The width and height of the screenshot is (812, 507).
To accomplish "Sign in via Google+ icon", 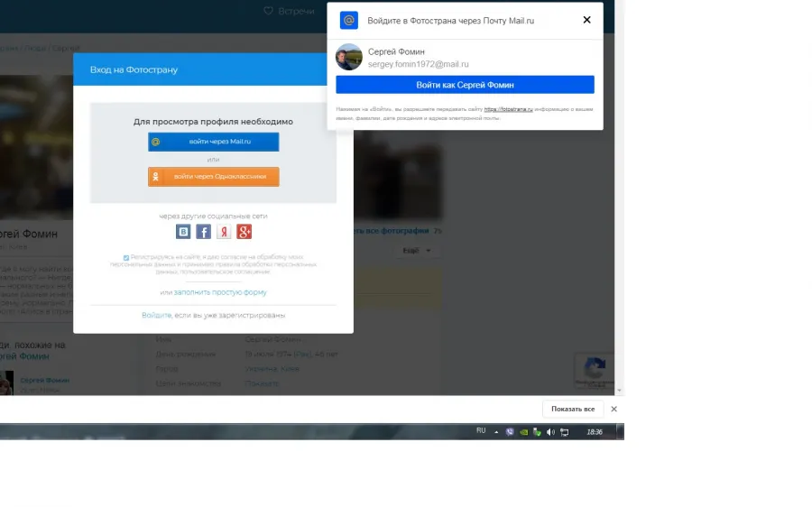I will [244, 232].
